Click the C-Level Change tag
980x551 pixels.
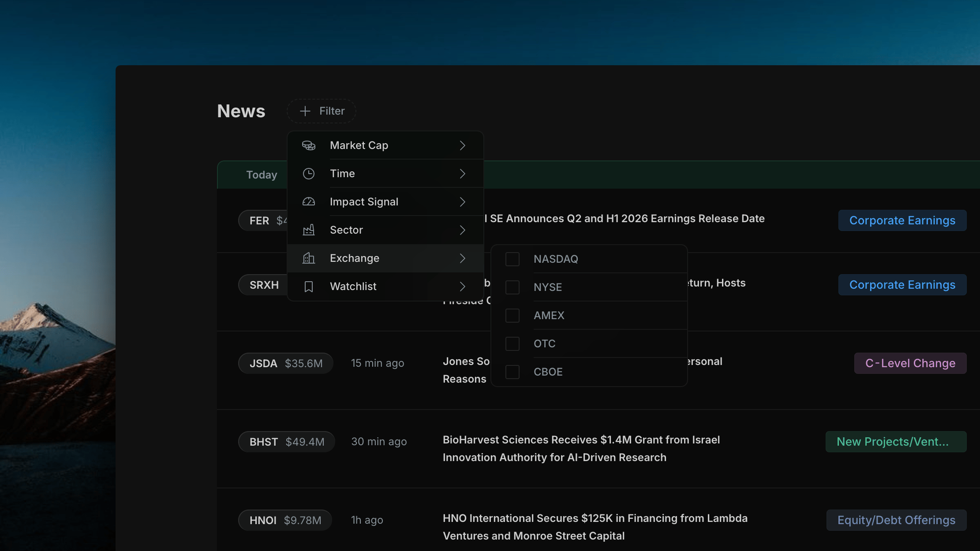[910, 363]
